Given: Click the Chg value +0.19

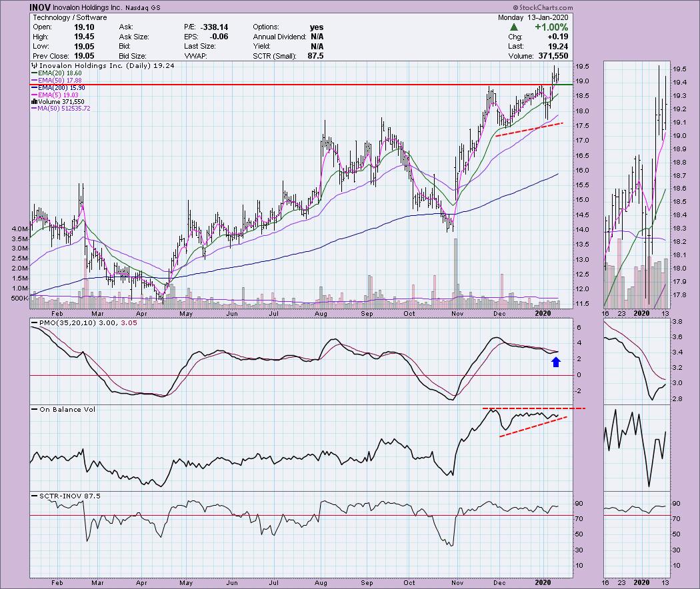Looking at the screenshot, I should pos(557,37).
